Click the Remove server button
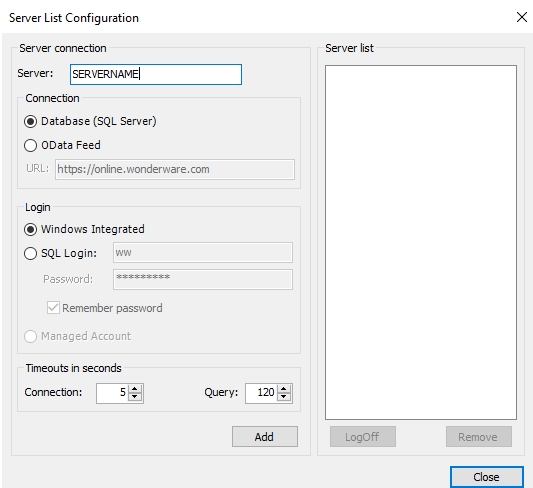533x488 pixels. coord(479,437)
